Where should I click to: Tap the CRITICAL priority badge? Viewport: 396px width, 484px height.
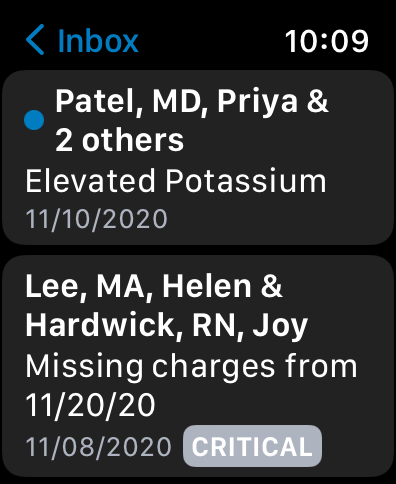click(252, 446)
